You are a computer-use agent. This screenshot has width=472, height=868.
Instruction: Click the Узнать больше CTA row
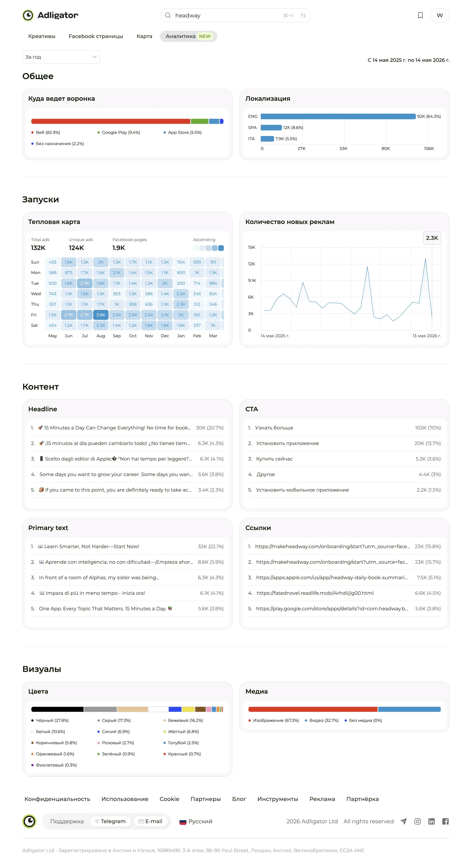tap(344, 428)
